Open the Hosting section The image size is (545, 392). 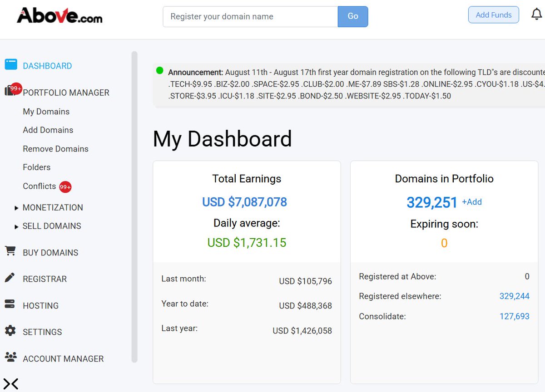click(x=40, y=306)
